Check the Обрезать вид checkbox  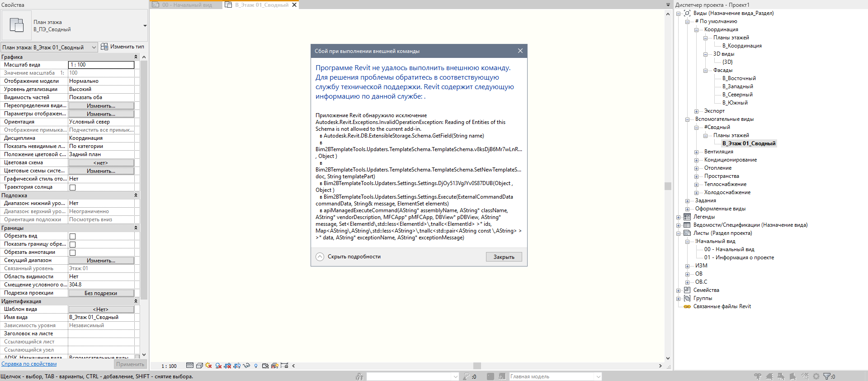click(x=72, y=236)
